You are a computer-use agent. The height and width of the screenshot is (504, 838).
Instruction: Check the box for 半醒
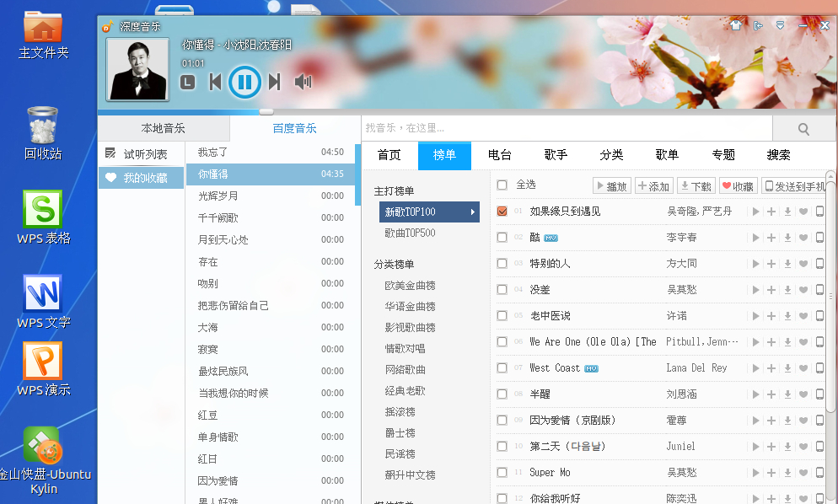click(x=502, y=394)
